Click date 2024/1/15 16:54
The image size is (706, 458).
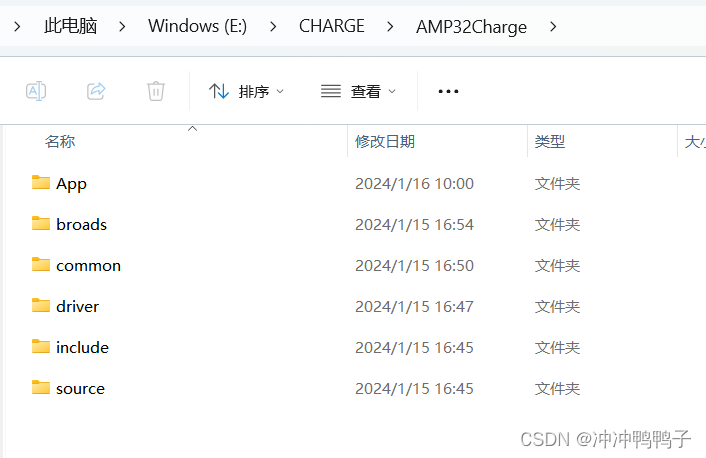tap(414, 225)
